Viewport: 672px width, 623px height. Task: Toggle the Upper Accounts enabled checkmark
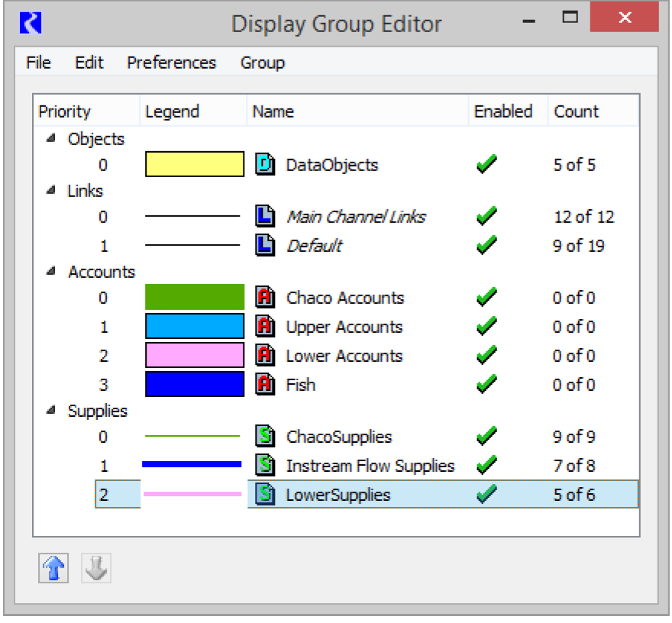pyautogui.click(x=486, y=327)
